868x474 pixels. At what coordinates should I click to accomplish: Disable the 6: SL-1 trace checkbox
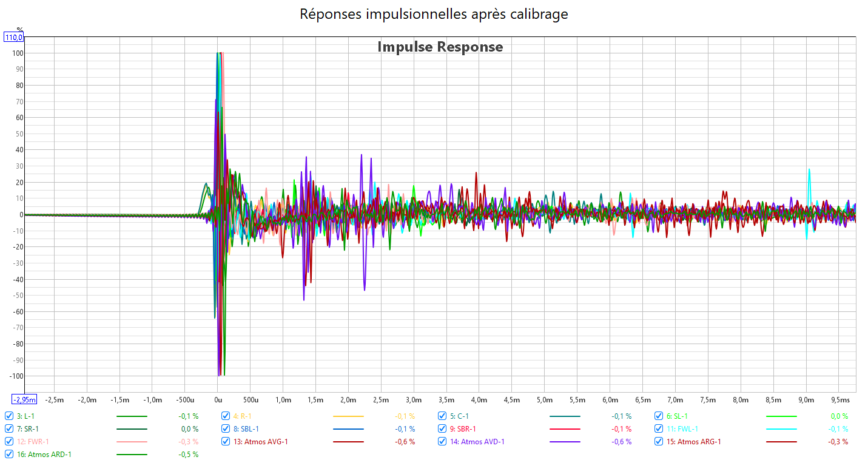659,416
